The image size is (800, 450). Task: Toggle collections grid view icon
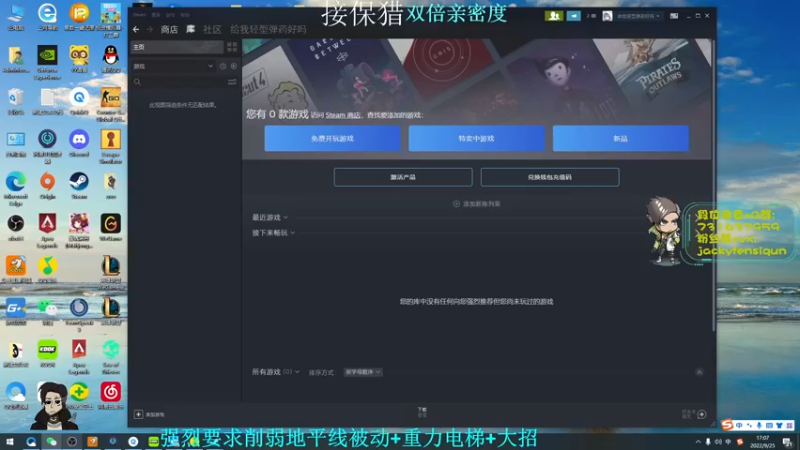(232, 47)
